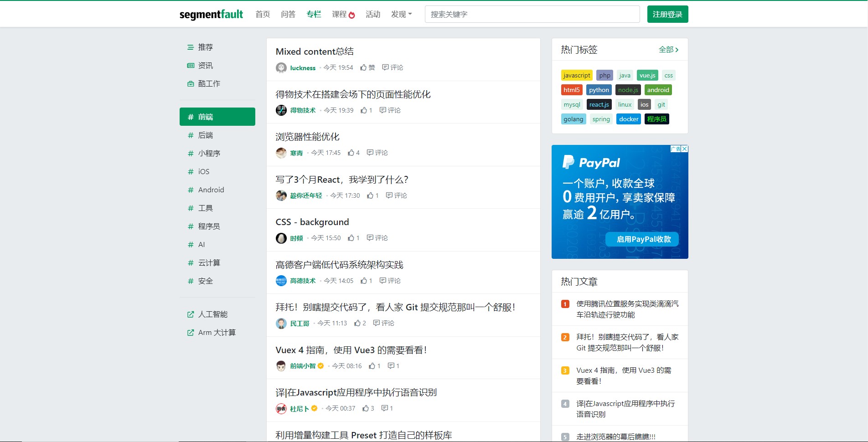Open luckness author avatar
The image size is (868, 442).
(281, 68)
